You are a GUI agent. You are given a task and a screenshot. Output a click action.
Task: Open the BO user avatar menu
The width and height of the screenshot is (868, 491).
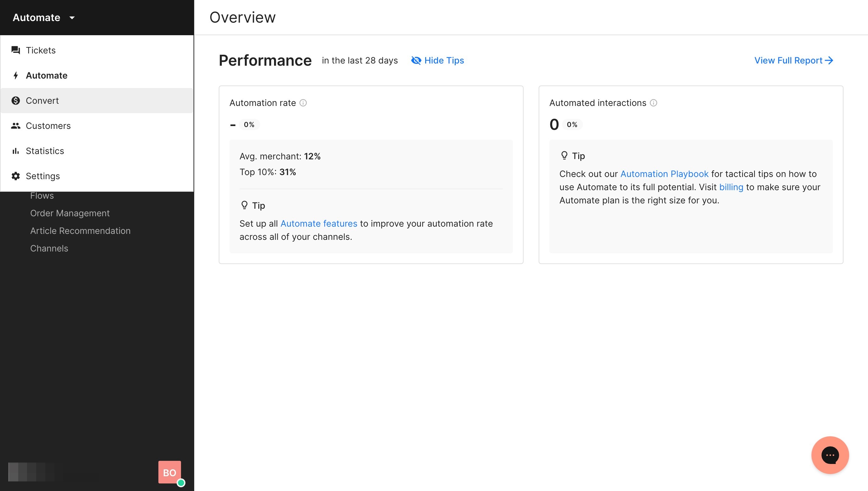[170, 472]
